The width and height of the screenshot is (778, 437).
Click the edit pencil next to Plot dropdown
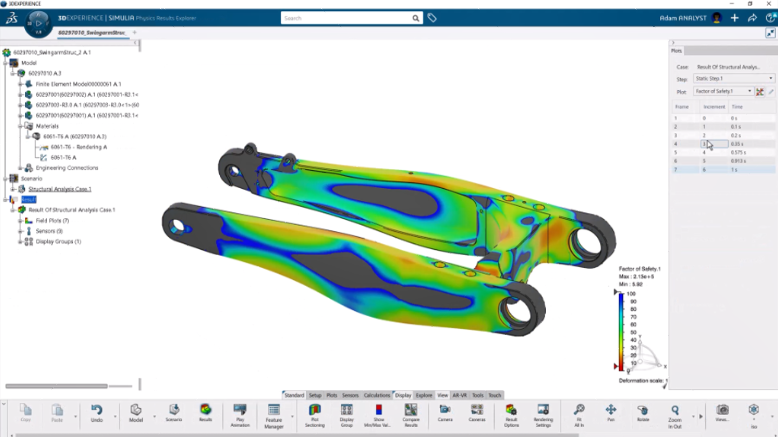coord(771,91)
